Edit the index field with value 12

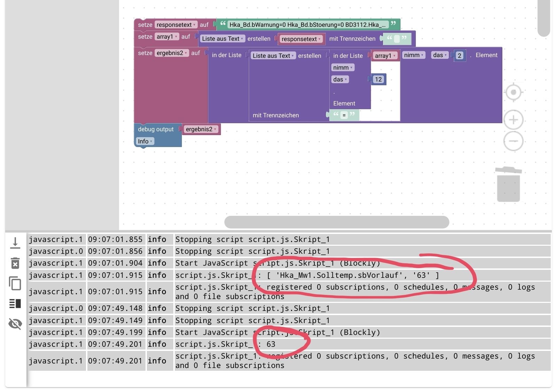(378, 79)
